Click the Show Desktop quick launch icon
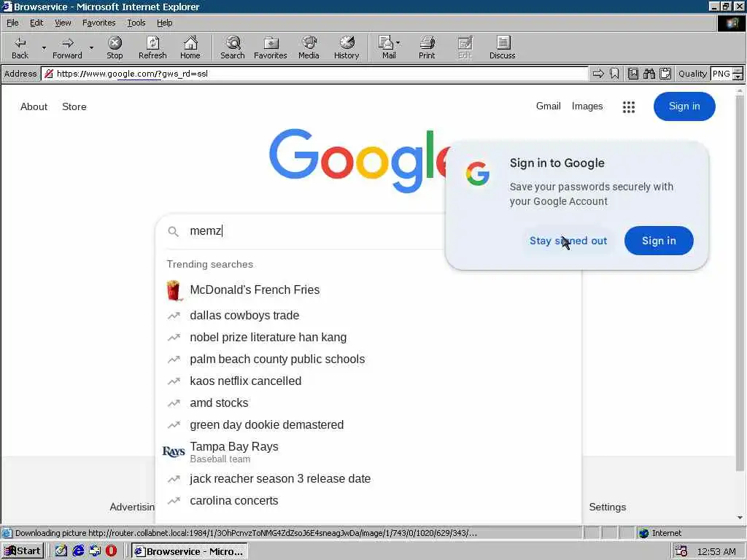747x560 pixels. click(61, 551)
